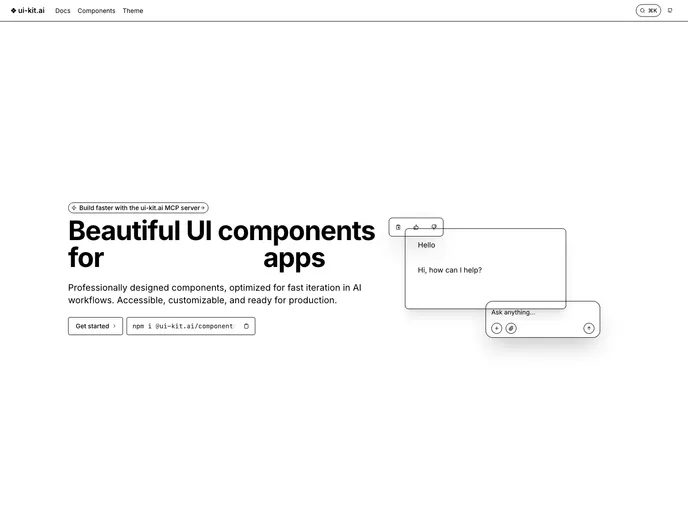Viewport: 688px width, 512px height.
Task: Click the ui-kit.ai logo in header
Action: [28, 11]
